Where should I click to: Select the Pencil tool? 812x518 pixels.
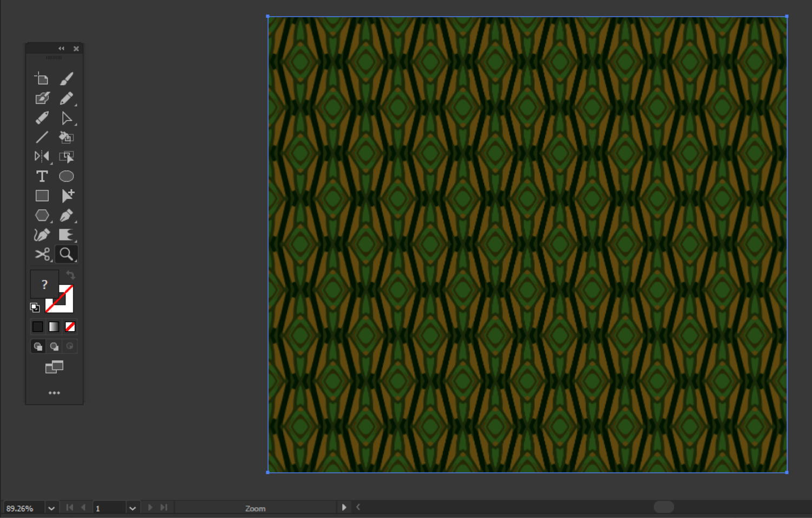66,98
